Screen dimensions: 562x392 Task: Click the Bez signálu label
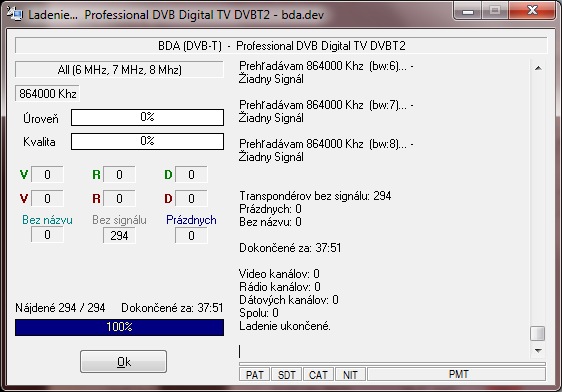pyautogui.click(x=119, y=220)
